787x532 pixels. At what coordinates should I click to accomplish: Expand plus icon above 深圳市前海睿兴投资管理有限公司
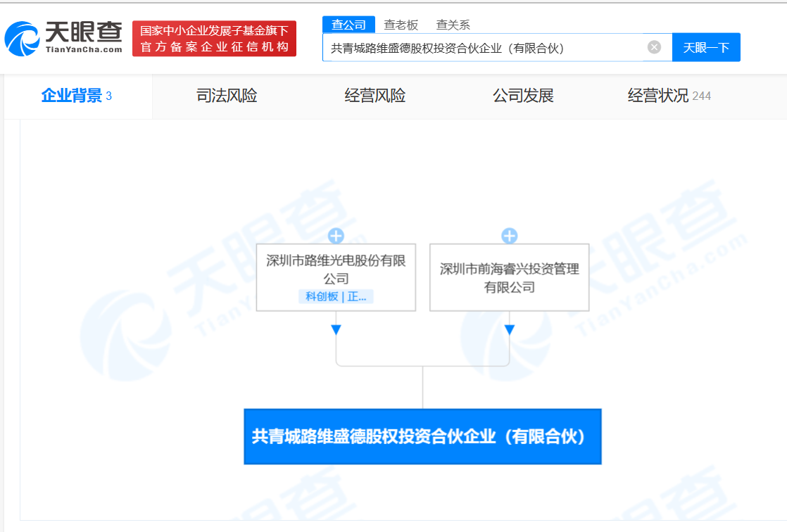point(510,236)
